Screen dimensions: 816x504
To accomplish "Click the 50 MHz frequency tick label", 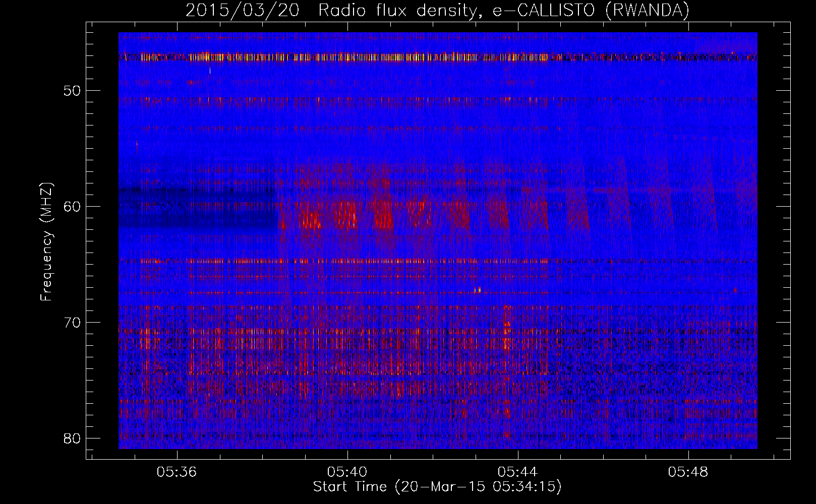I will click(x=73, y=91).
